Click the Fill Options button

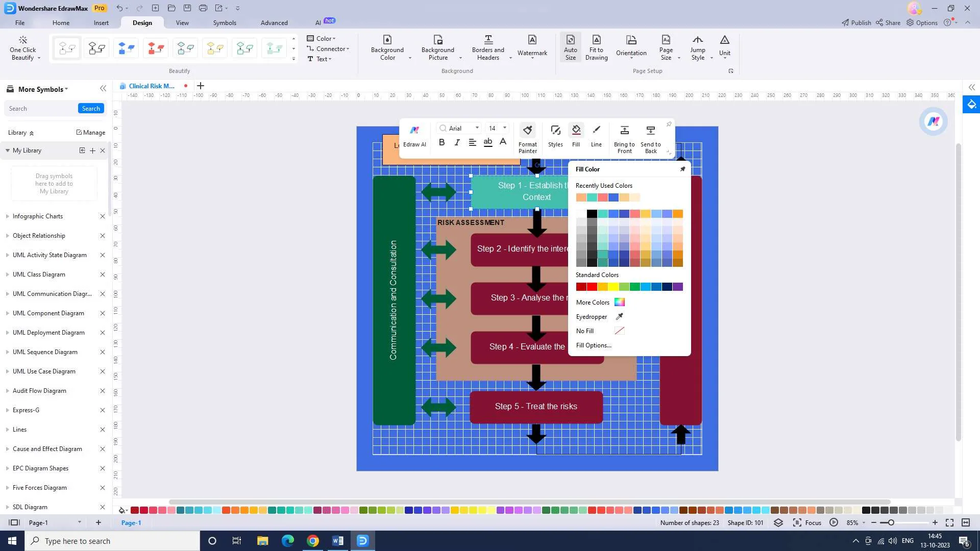[x=594, y=345]
